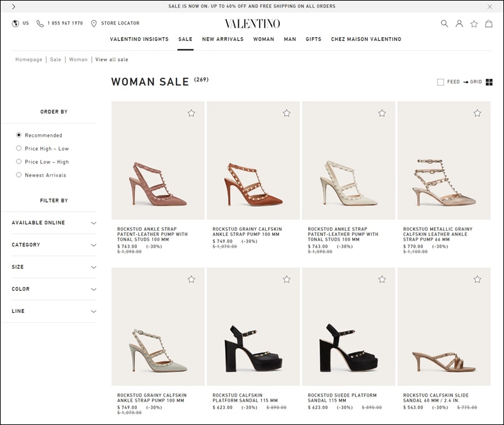Image resolution: width=504 pixels, height=425 pixels.
Task: Open Valentino Insights menu
Action: pyautogui.click(x=139, y=39)
